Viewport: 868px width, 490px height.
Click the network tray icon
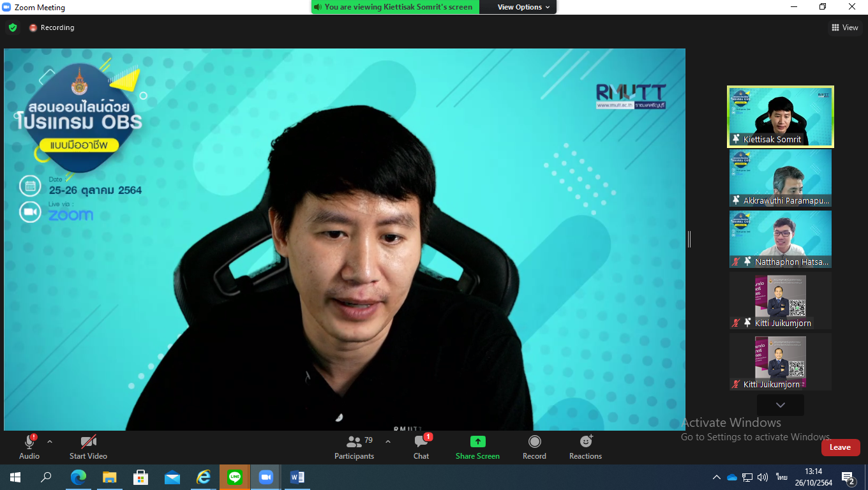(x=747, y=477)
